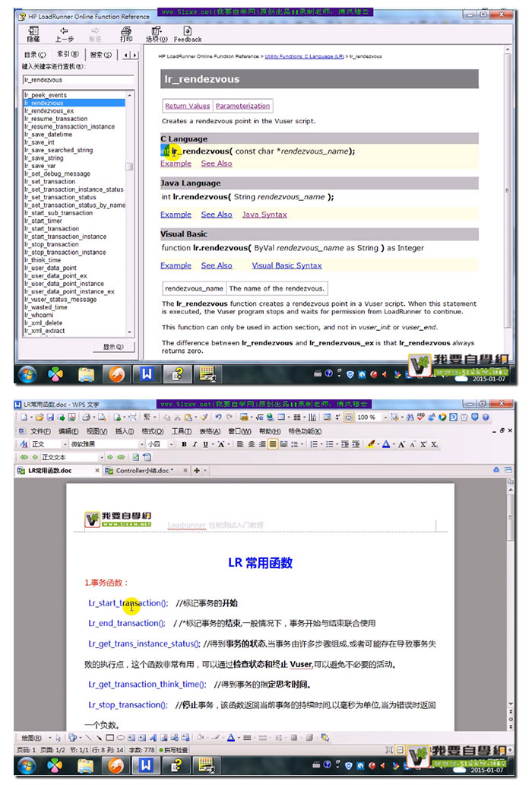Open the 文件(F) menu in WPS
The width and height of the screenshot is (532, 785).
[x=40, y=431]
